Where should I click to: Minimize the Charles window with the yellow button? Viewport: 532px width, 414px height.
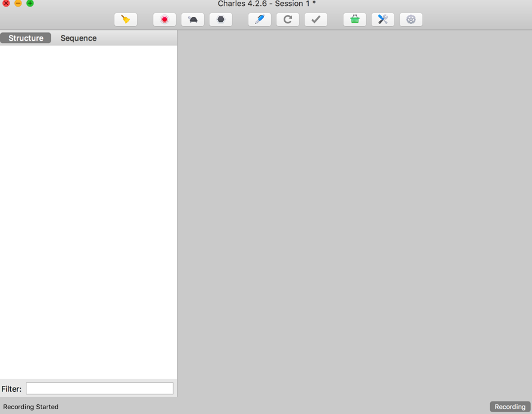[x=18, y=3]
